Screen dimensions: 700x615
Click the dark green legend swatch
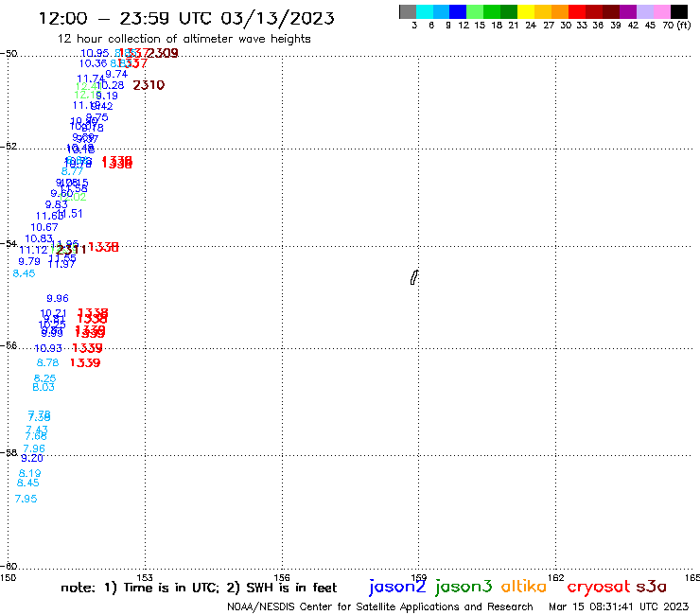509,11
